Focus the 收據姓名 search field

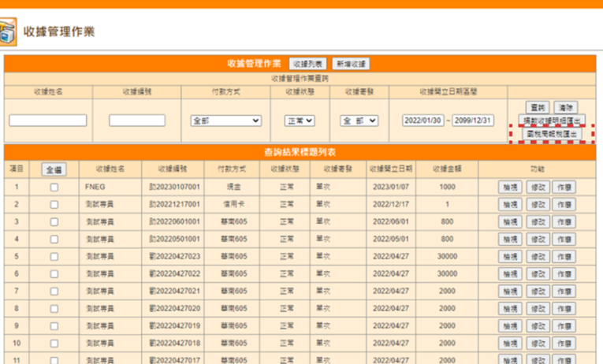47,121
